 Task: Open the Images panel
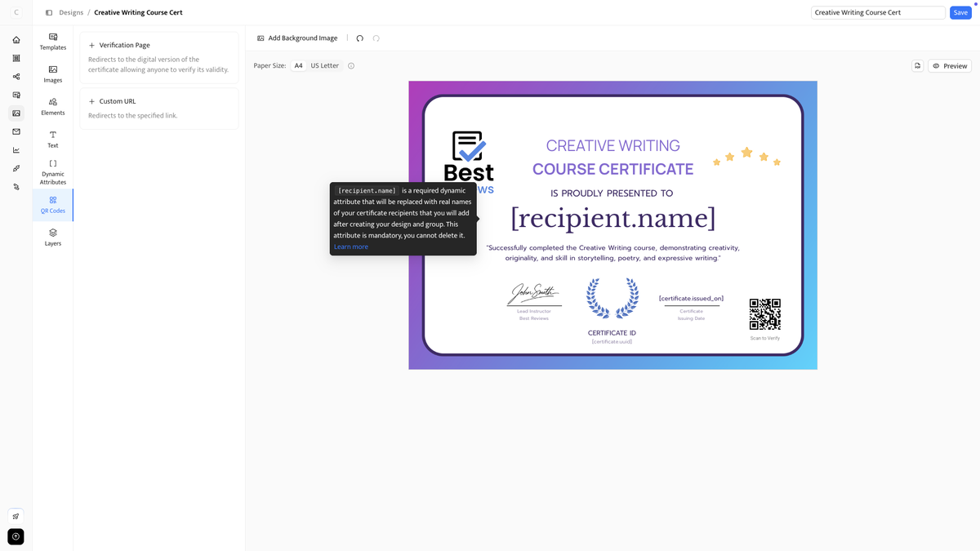point(52,73)
